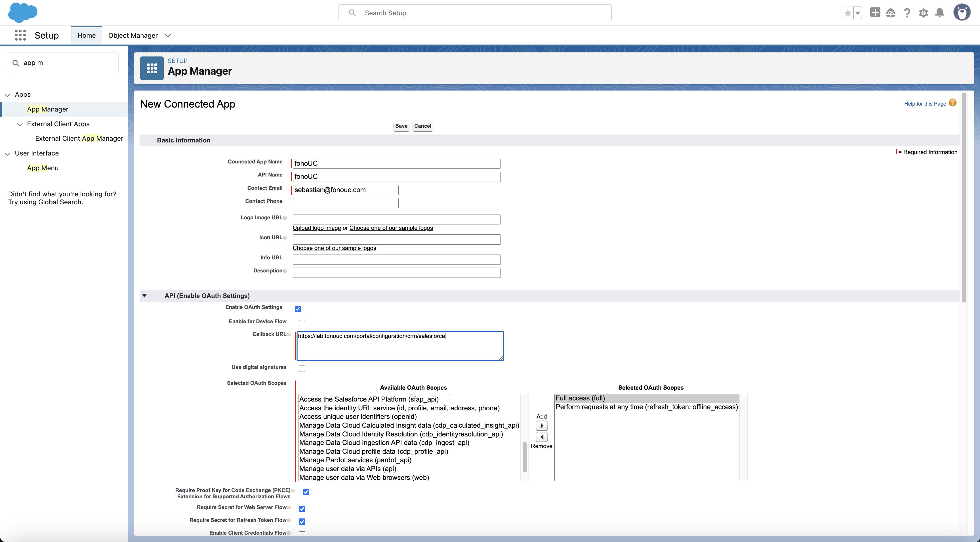Collapse API (Enable OAuth Settings) triangle
This screenshot has width=980, height=542.
[x=145, y=295]
